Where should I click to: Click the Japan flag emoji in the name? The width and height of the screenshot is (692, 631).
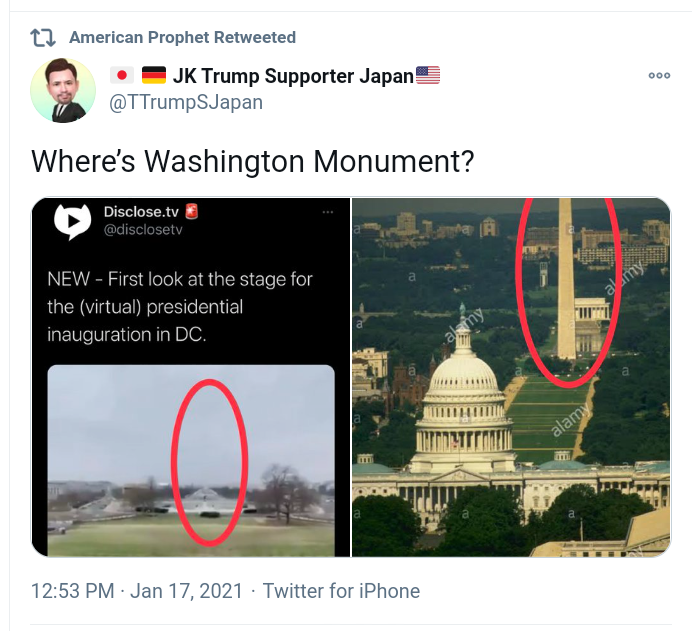pyautogui.click(x=121, y=76)
